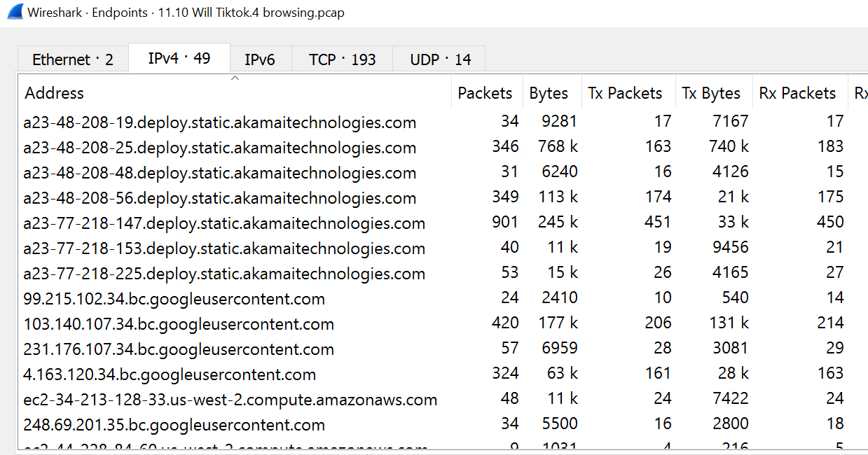
Task: Select the a23-77-218-147 akamaitechnologies endpoint
Action: tap(224, 223)
